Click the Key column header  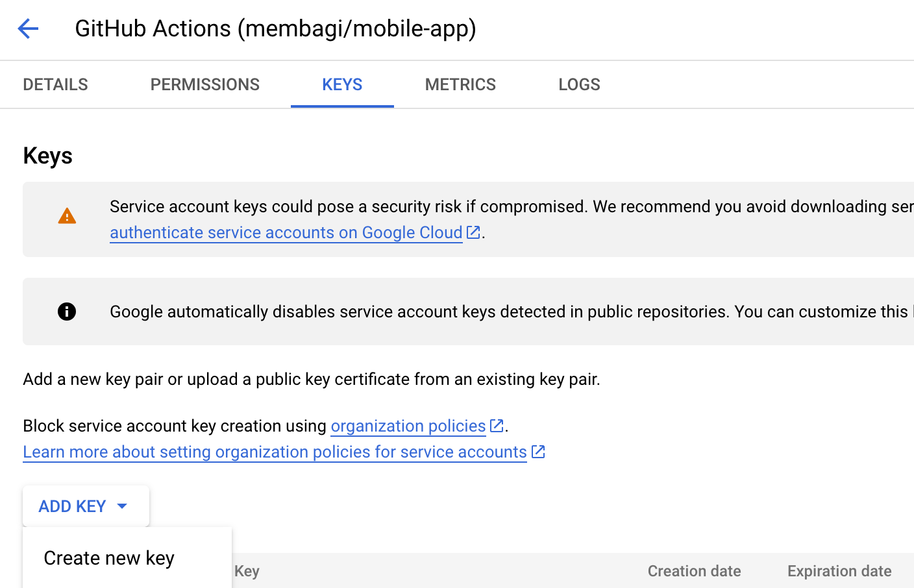click(x=247, y=571)
